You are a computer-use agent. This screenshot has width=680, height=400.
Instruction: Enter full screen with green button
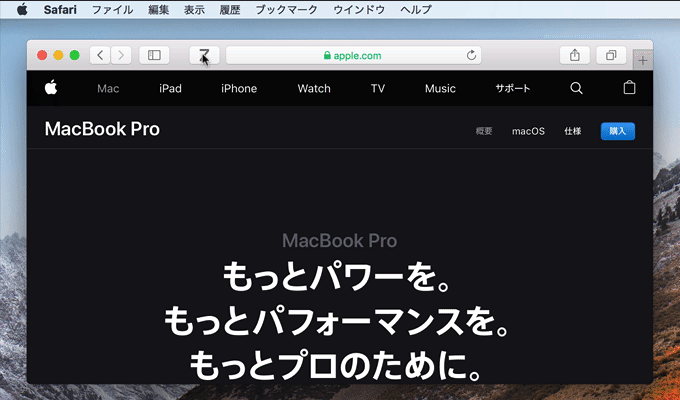75,55
